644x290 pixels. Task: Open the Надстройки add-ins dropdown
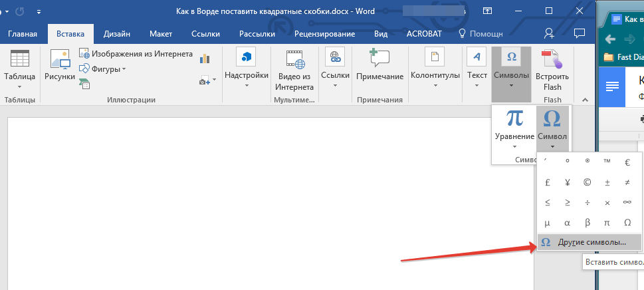coord(247,70)
